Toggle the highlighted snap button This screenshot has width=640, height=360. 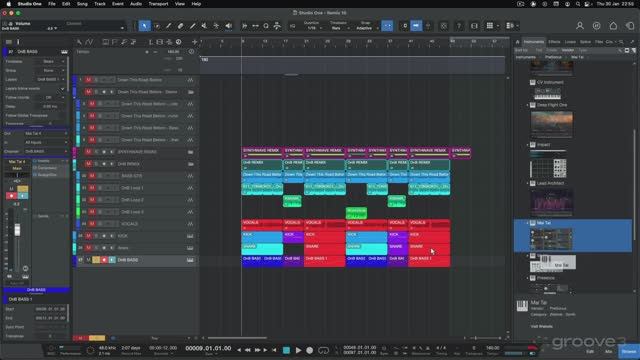click(x=387, y=26)
